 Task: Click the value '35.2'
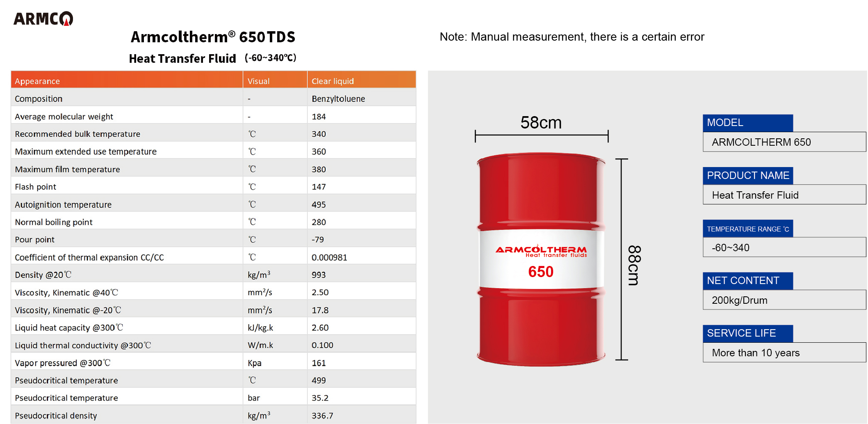click(320, 398)
